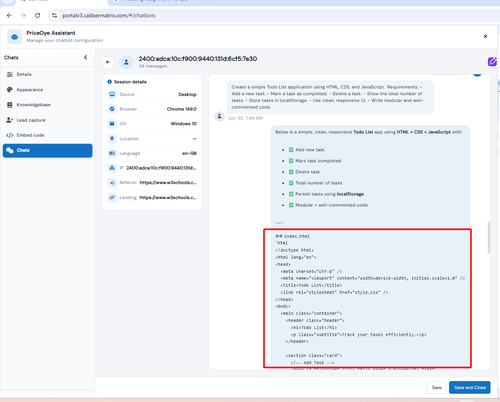Open the Landing w3schools link
Screen dimensions: 500x402
coord(168,197)
